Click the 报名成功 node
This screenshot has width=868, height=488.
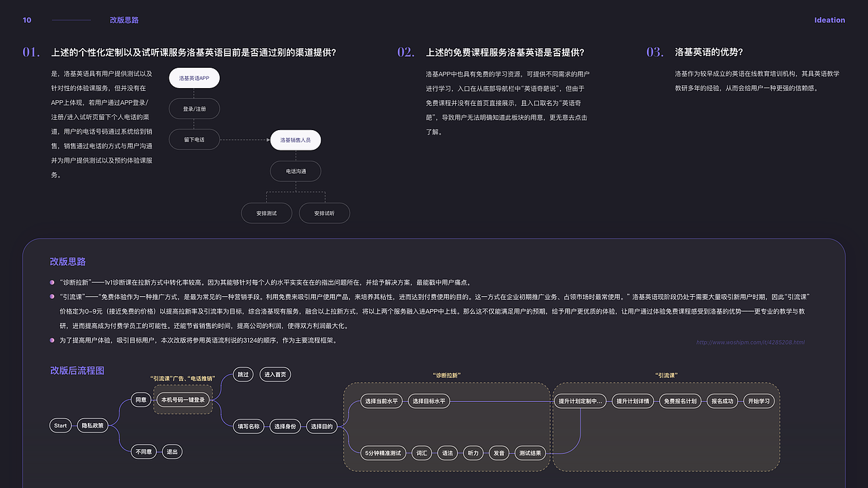[722, 401]
